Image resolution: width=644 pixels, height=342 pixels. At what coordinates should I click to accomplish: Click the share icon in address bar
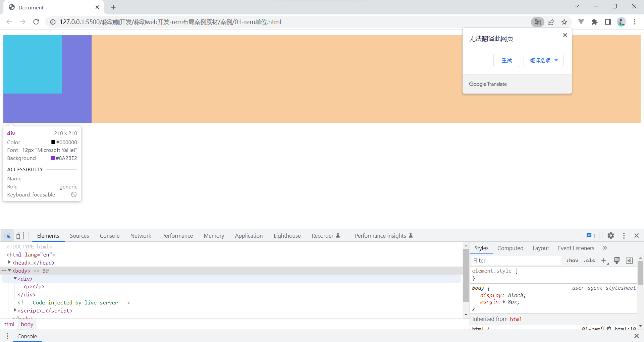click(551, 22)
